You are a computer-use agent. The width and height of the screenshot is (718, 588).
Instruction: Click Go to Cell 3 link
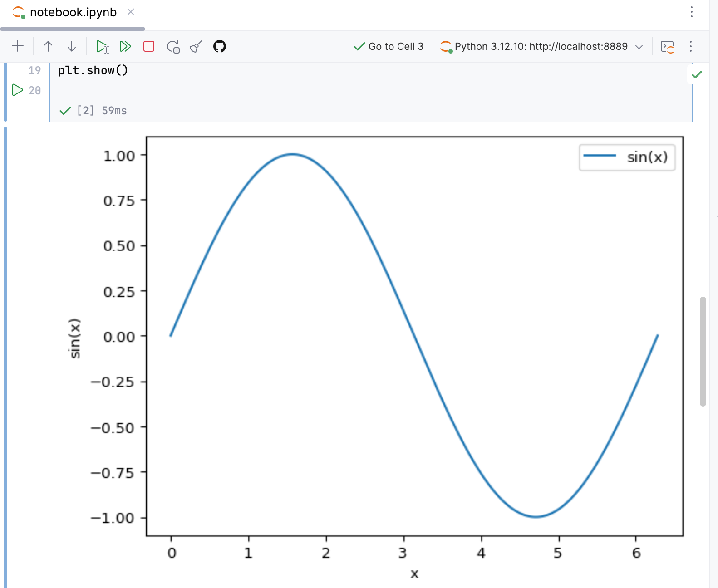[389, 46]
